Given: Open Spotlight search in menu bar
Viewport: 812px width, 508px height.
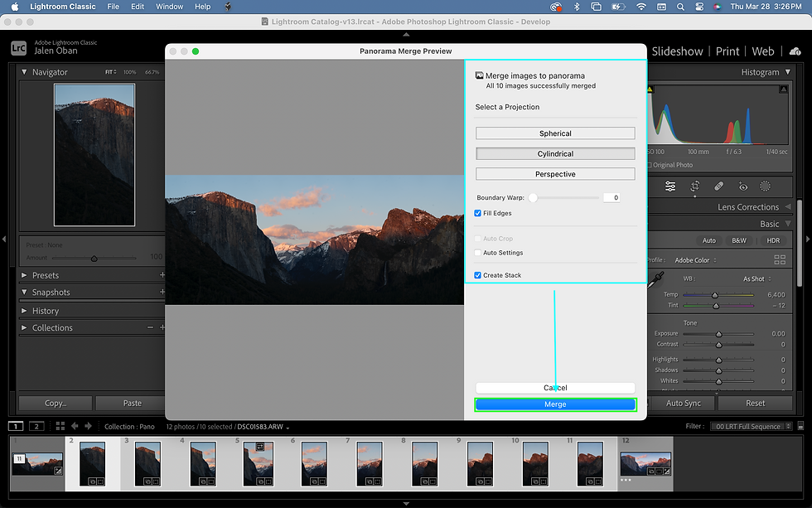Looking at the screenshot, I should point(680,7).
